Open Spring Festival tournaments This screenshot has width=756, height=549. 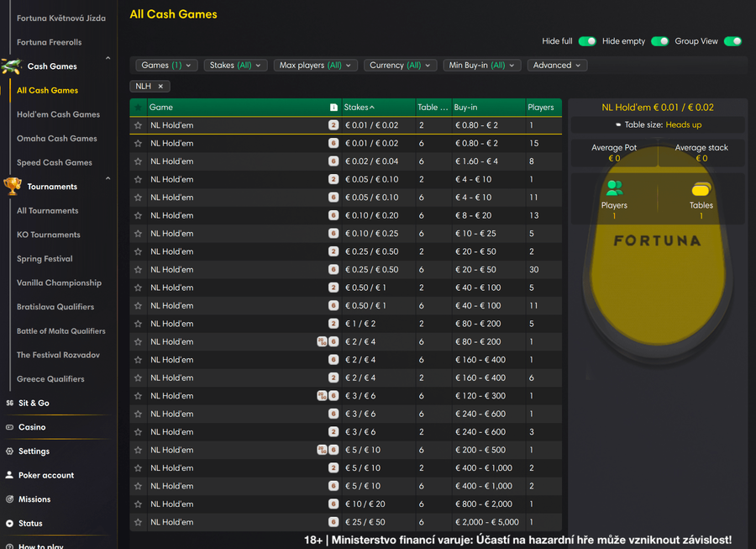tap(45, 259)
